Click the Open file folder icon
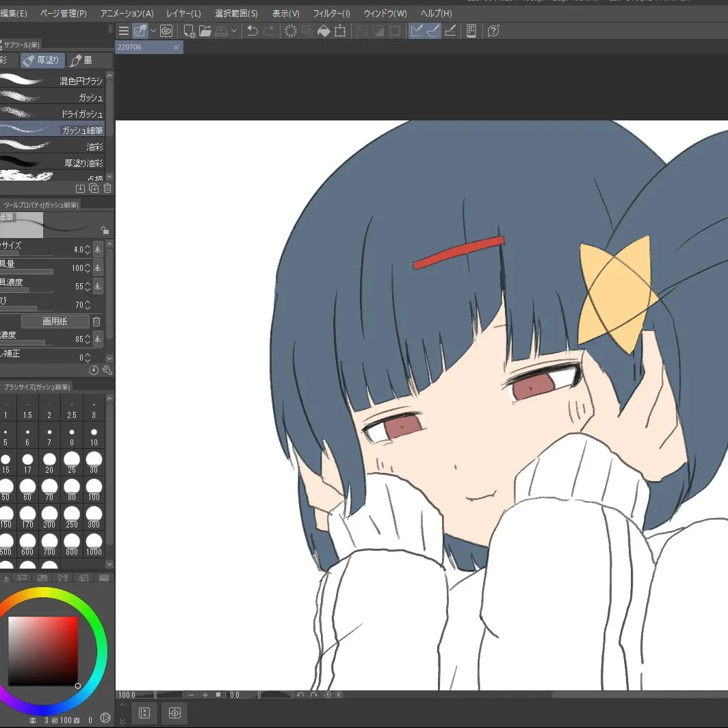728x728 pixels. point(205,31)
